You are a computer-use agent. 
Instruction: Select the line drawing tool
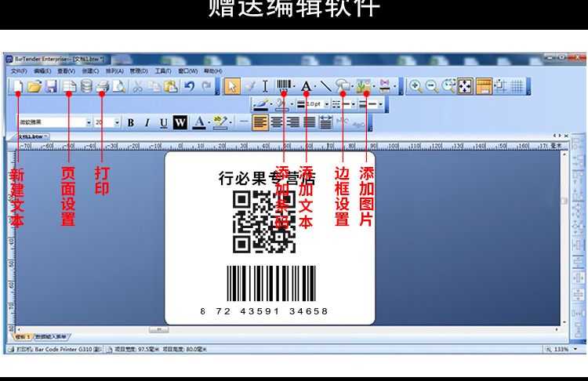(x=325, y=86)
